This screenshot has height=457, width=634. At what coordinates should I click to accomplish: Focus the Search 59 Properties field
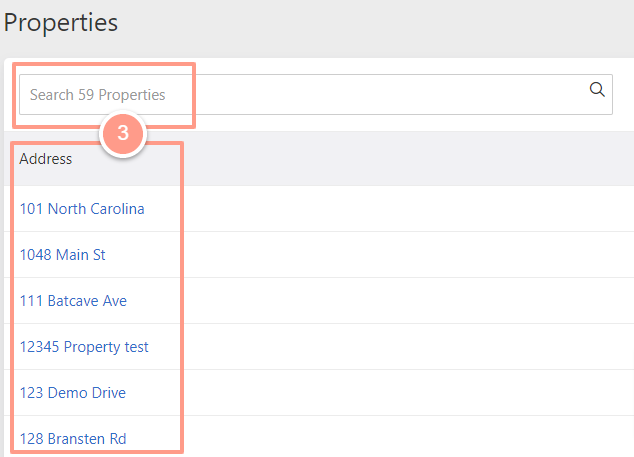[x=316, y=94]
